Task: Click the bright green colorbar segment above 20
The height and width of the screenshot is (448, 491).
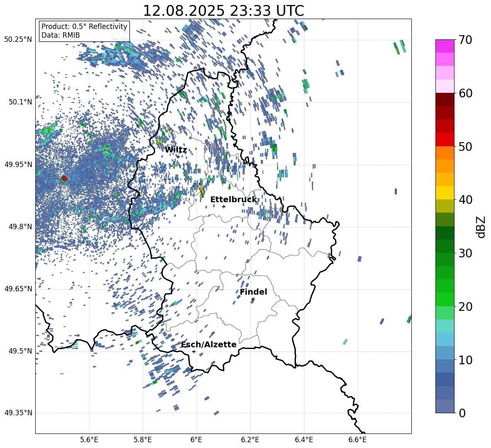Action: 445,299
